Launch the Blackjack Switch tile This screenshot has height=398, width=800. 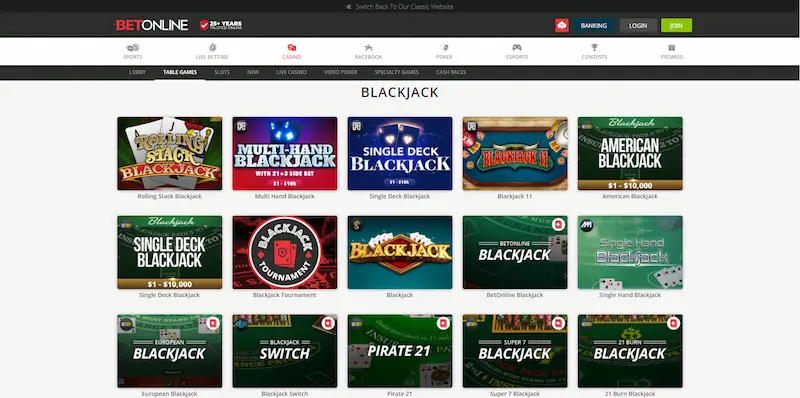pos(285,351)
